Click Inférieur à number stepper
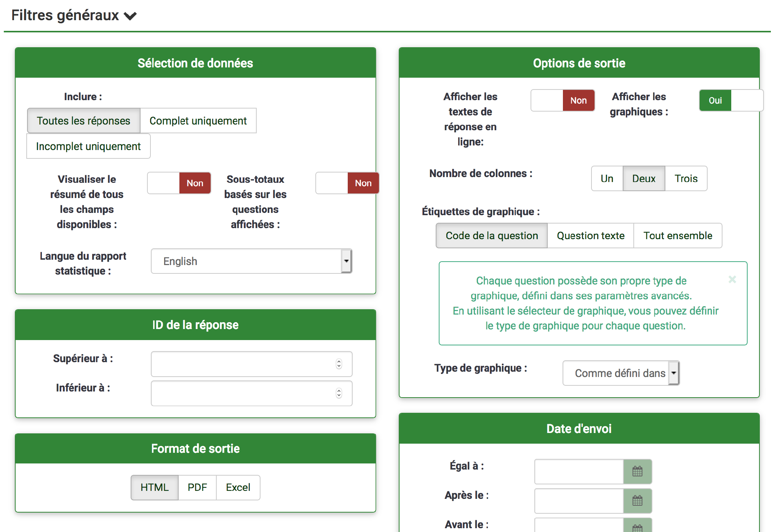 339,393
